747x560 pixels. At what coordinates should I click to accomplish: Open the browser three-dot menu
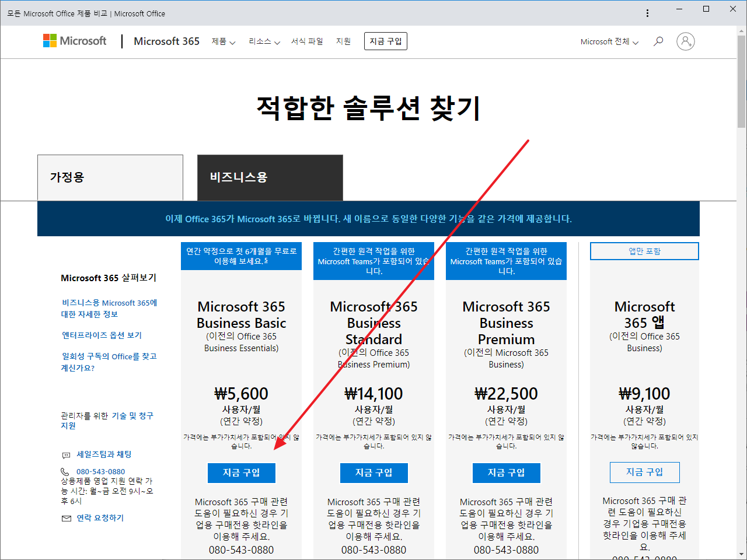pyautogui.click(x=648, y=13)
